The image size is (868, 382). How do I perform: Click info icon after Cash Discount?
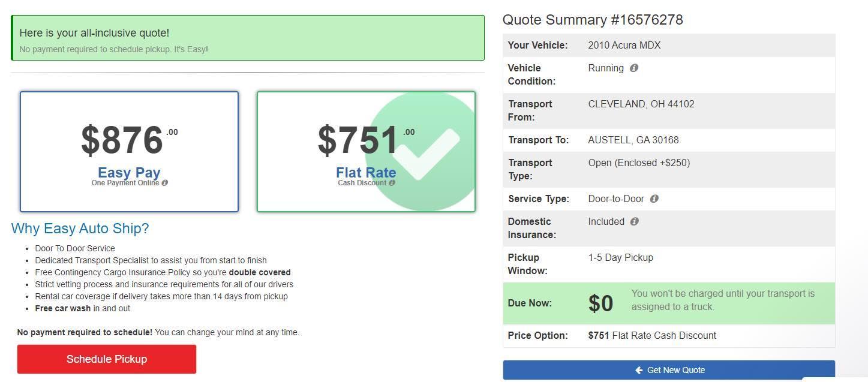coord(392,183)
